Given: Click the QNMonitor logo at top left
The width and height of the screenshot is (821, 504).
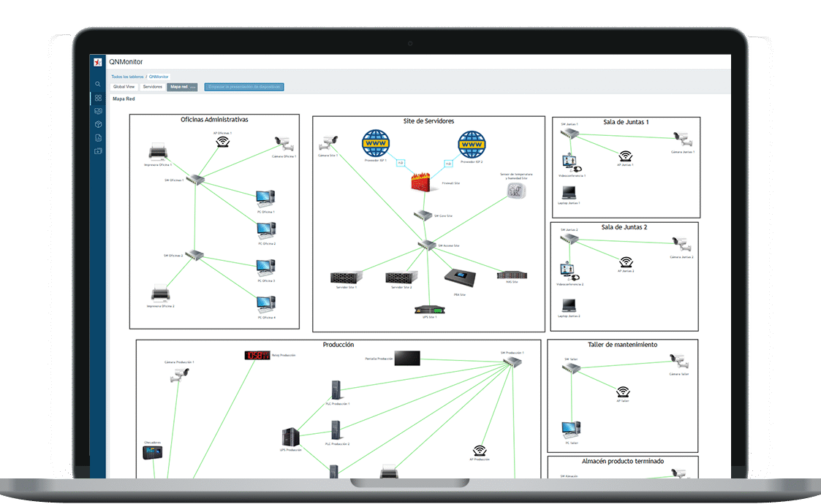Looking at the screenshot, I should coord(98,62).
